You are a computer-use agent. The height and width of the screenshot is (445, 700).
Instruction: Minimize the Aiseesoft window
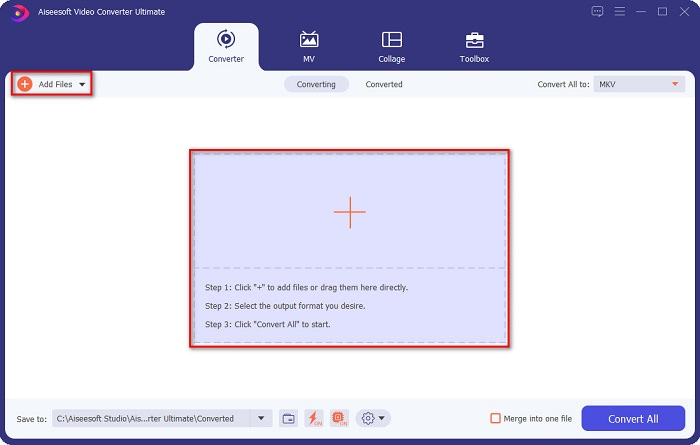641,11
